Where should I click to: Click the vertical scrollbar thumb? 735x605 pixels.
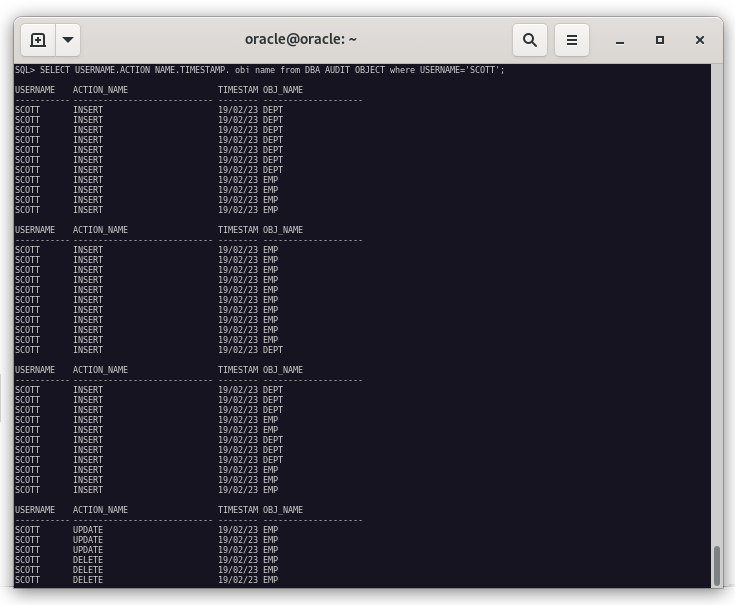click(716, 566)
